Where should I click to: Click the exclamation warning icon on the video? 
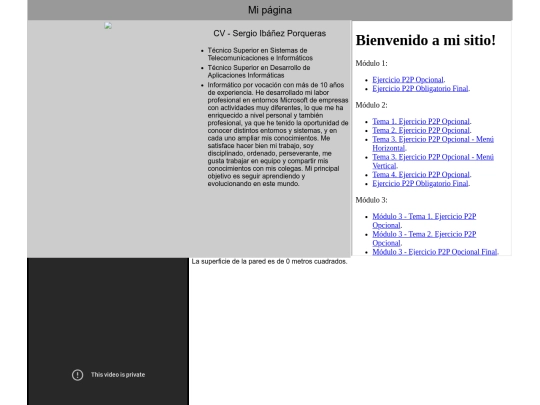click(x=77, y=375)
